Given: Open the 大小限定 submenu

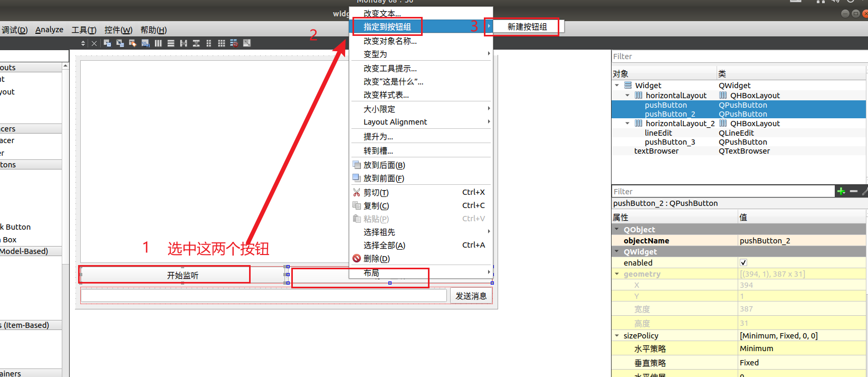Looking at the screenshot, I should pyautogui.click(x=422, y=109).
